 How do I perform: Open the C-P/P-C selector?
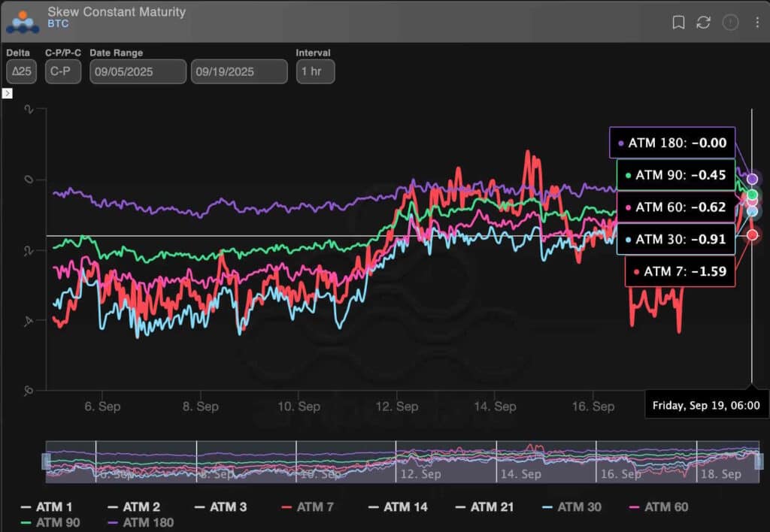(62, 72)
